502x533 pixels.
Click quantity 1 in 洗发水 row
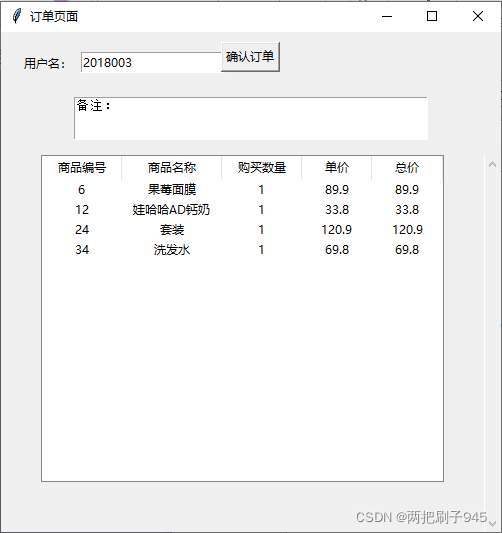[x=261, y=250]
